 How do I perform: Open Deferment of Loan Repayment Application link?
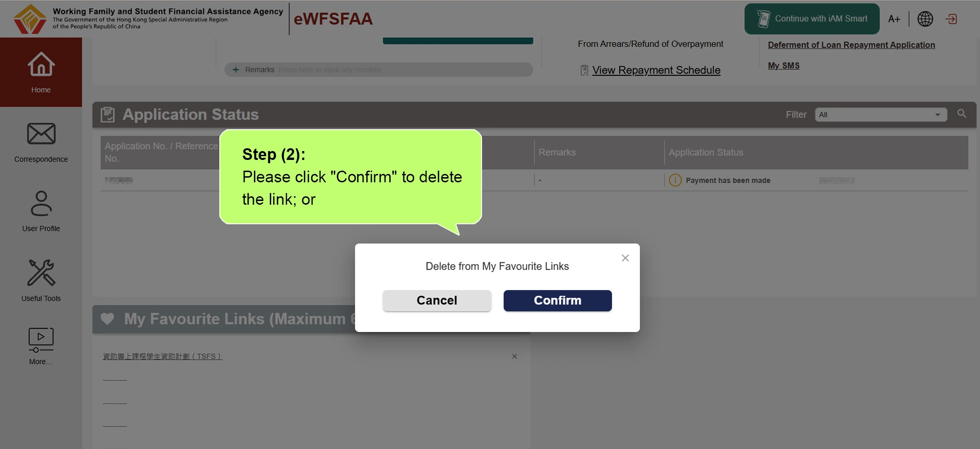[851, 45]
